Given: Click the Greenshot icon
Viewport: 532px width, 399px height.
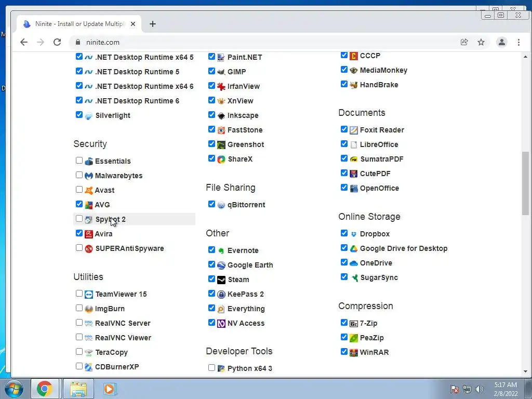Looking at the screenshot, I should pos(221,145).
